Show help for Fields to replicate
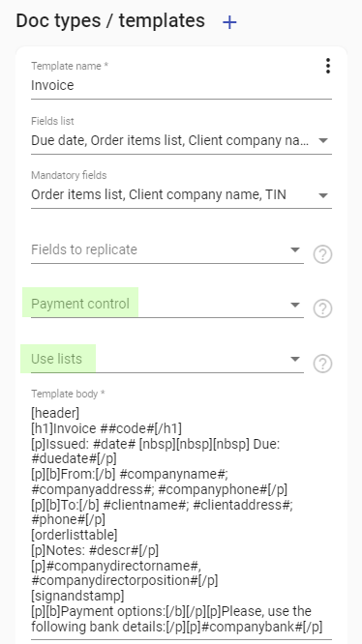The image size is (362, 644). pos(322,254)
